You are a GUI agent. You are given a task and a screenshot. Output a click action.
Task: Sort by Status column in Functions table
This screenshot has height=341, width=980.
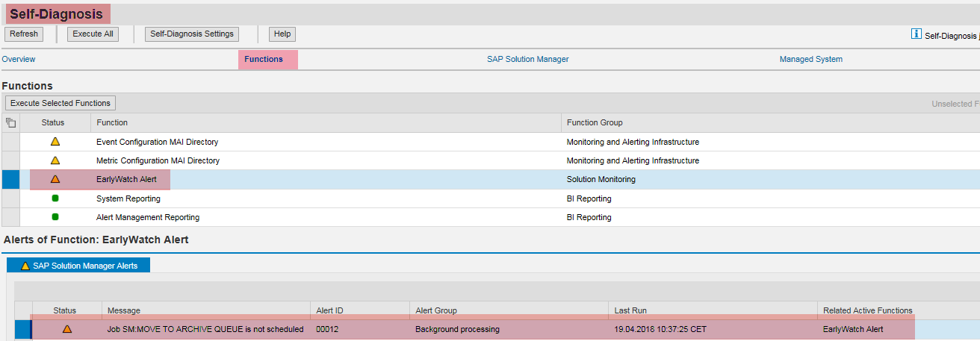click(x=53, y=123)
